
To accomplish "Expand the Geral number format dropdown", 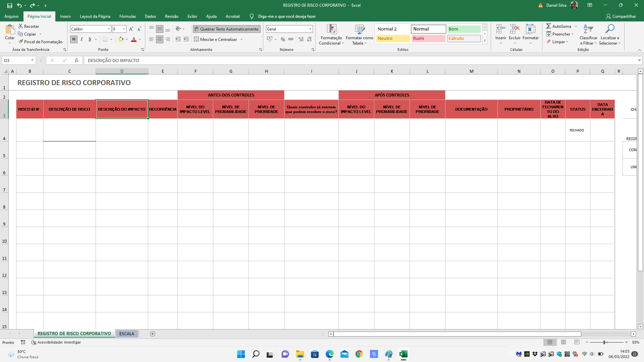I will coord(310,29).
